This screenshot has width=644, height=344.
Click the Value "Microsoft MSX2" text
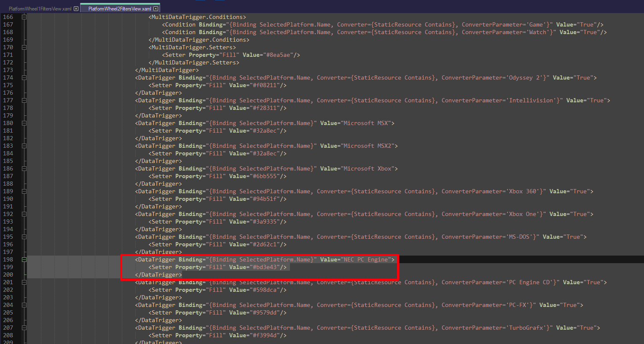[368, 146]
